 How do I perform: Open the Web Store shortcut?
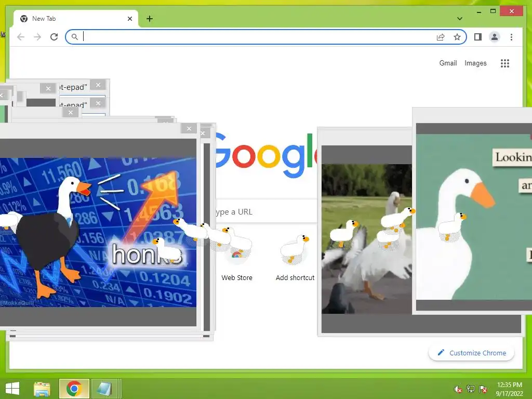click(x=237, y=260)
